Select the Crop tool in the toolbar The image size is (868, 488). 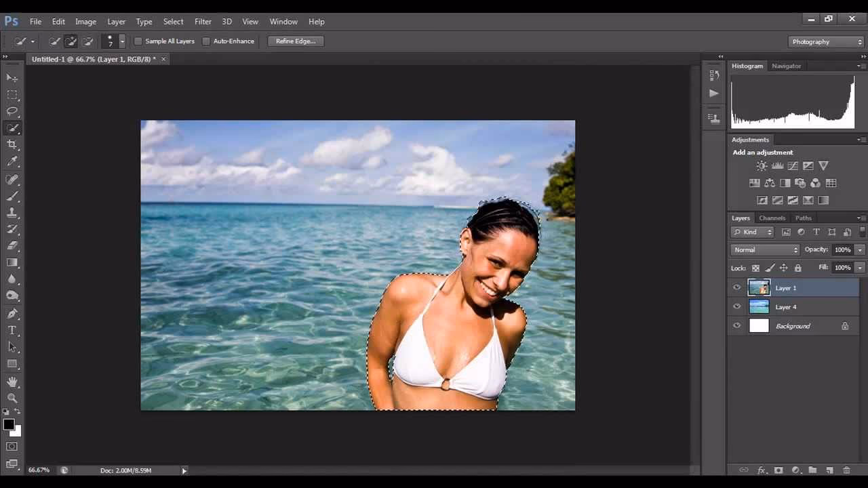tap(12, 144)
